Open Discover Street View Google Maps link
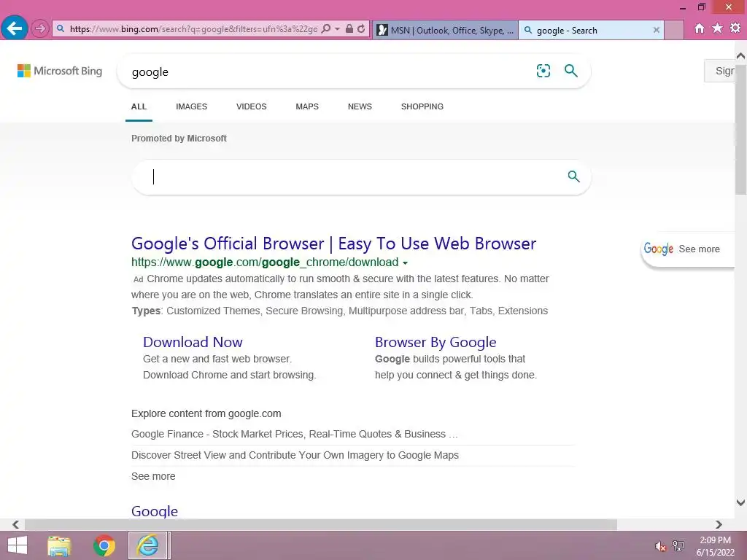The height and width of the screenshot is (560, 747). pos(295,455)
